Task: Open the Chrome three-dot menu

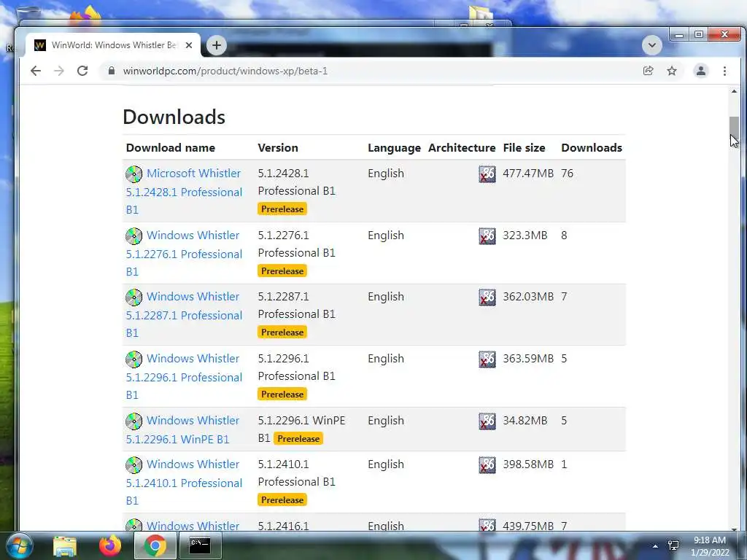Action: 724,71
